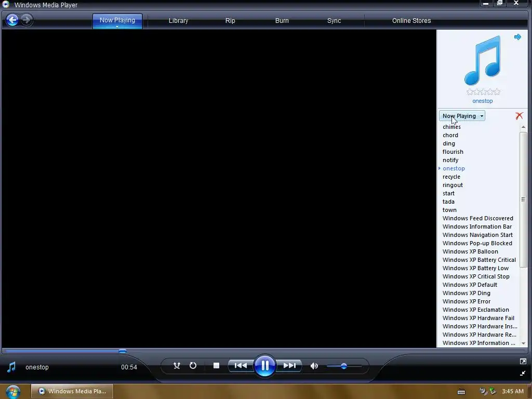
Task: Click the seek bar handle
Action: coord(123,351)
